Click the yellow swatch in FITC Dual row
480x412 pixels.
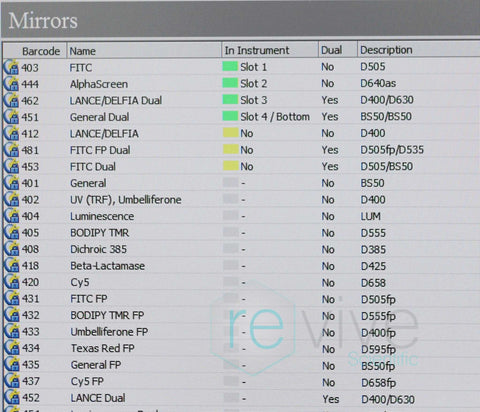pos(230,166)
